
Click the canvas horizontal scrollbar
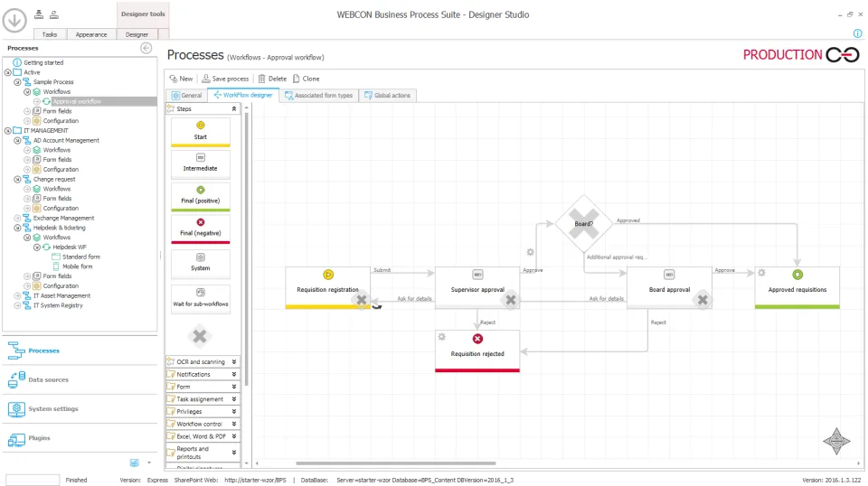(x=395, y=463)
